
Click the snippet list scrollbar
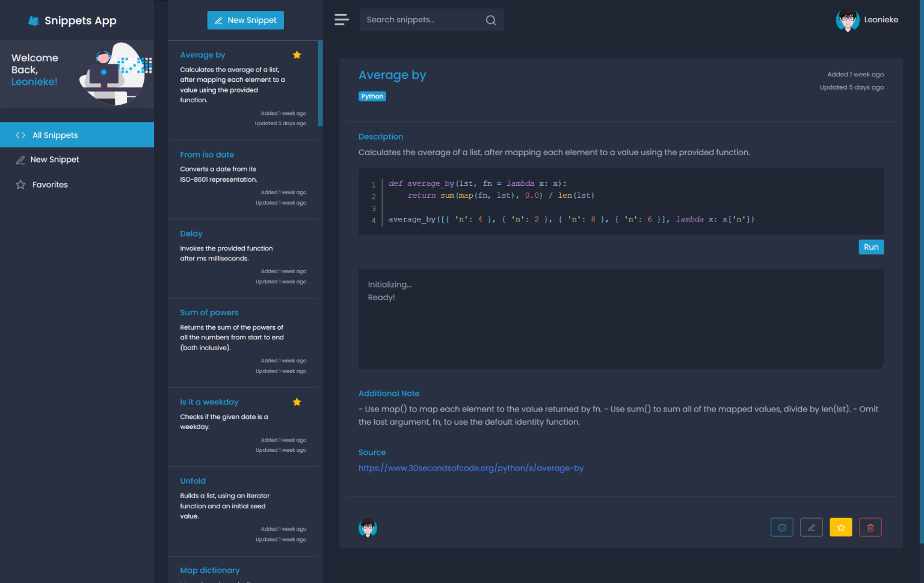click(321, 84)
